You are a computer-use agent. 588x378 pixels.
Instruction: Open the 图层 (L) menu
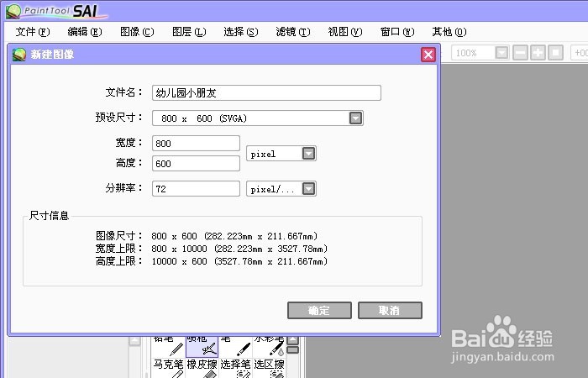[x=189, y=32]
